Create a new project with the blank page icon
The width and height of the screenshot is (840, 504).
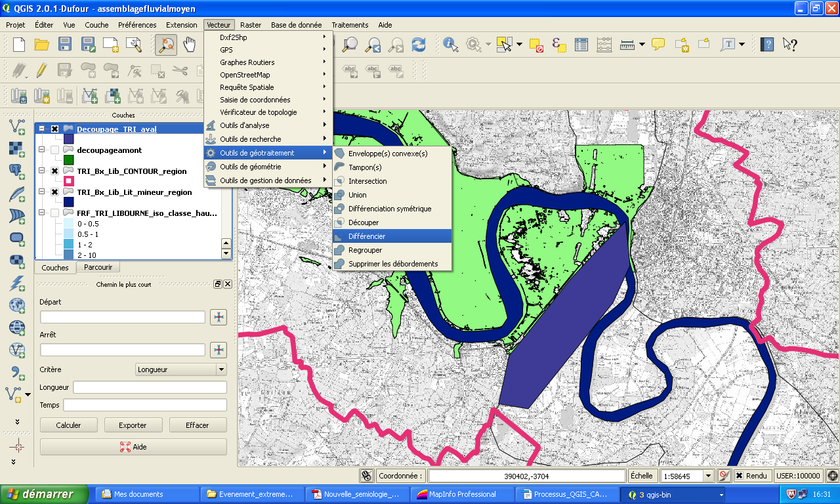(x=19, y=45)
